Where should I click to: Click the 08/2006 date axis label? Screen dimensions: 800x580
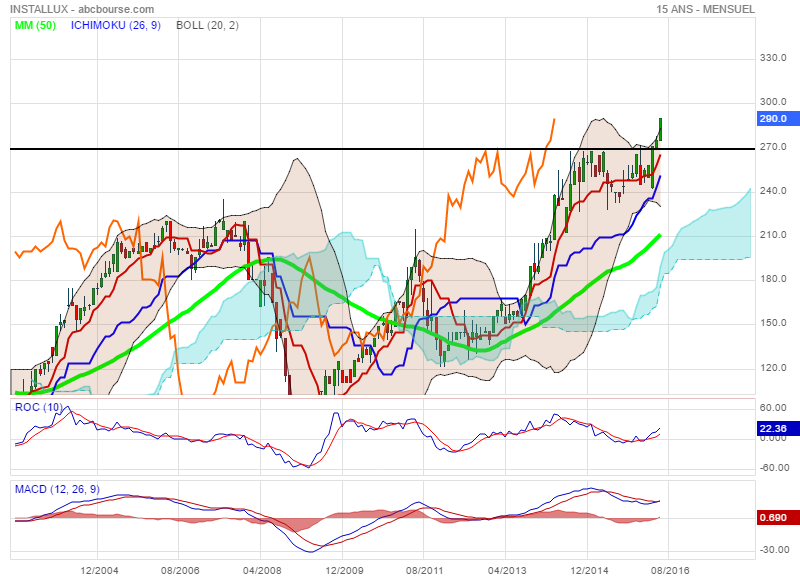coord(180,570)
